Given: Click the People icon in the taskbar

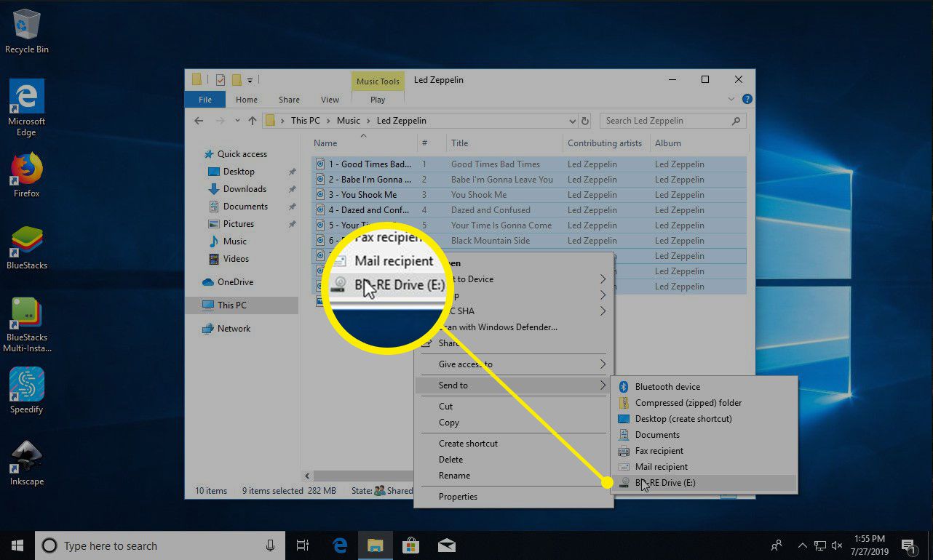Looking at the screenshot, I should [x=777, y=545].
